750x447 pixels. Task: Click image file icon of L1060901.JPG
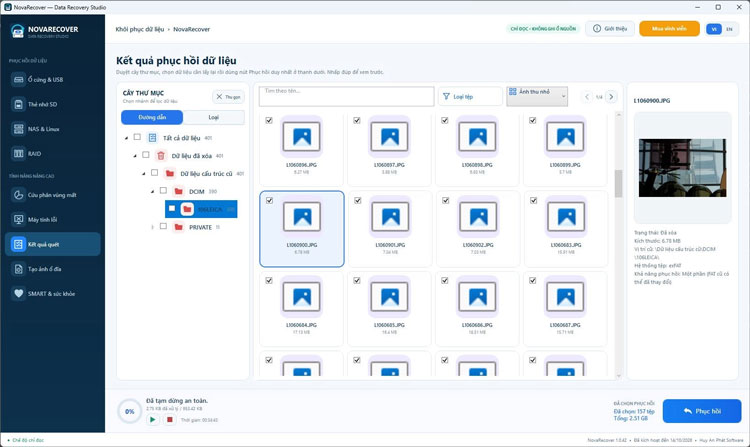[390, 217]
